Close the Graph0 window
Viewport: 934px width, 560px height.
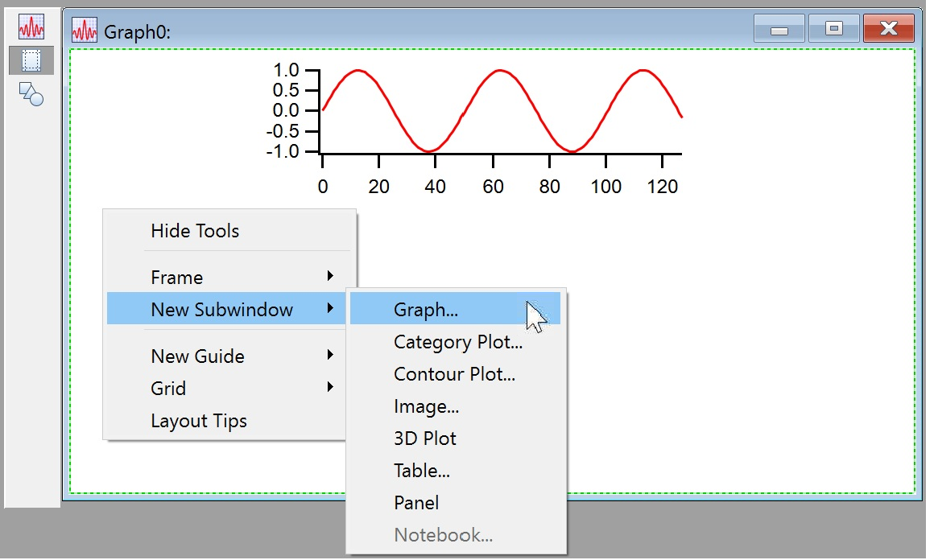point(888,29)
